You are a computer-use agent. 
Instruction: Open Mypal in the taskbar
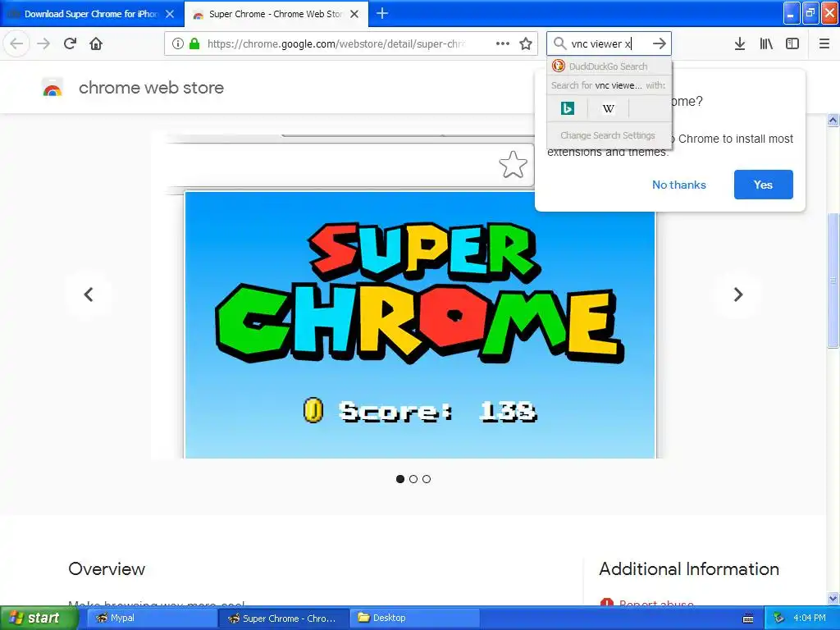150,618
